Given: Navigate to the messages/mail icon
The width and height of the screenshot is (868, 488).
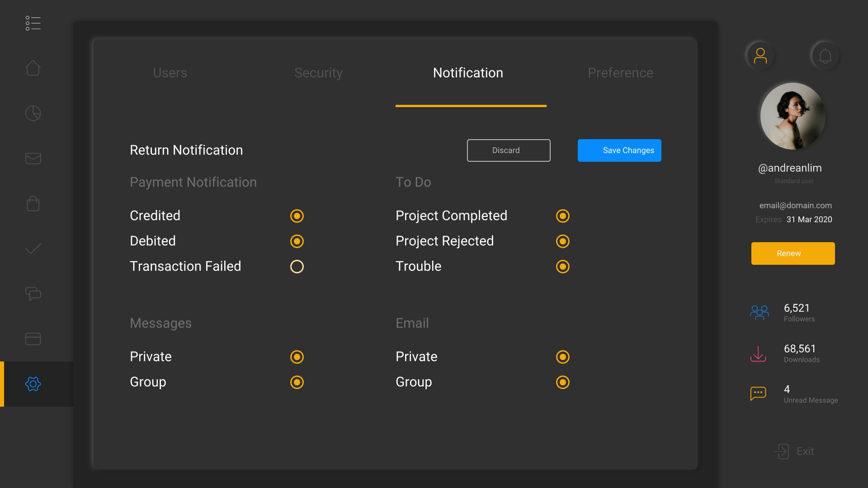Looking at the screenshot, I should click(33, 159).
